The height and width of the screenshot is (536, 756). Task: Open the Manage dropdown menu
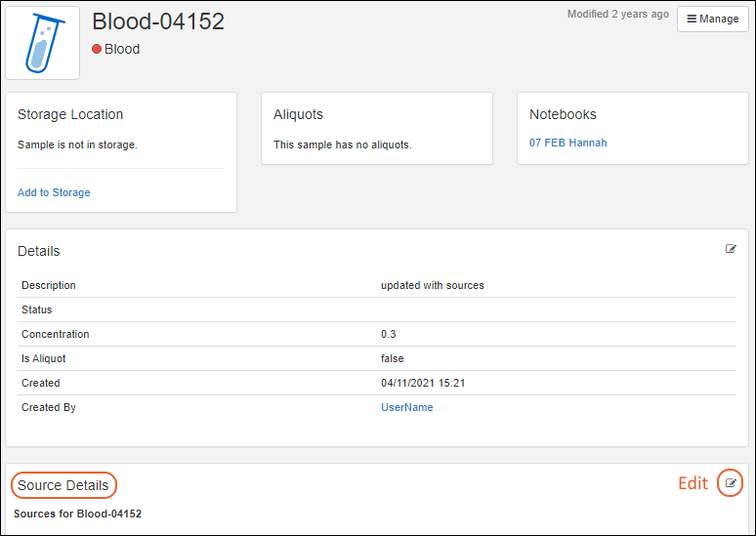712,19
